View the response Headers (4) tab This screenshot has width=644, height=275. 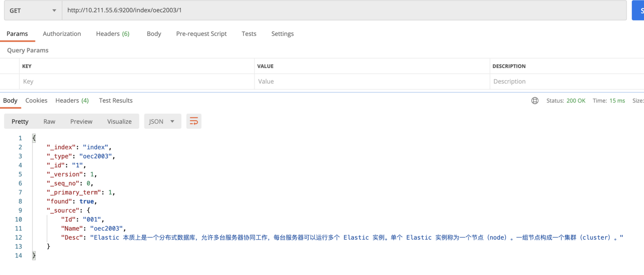click(72, 100)
